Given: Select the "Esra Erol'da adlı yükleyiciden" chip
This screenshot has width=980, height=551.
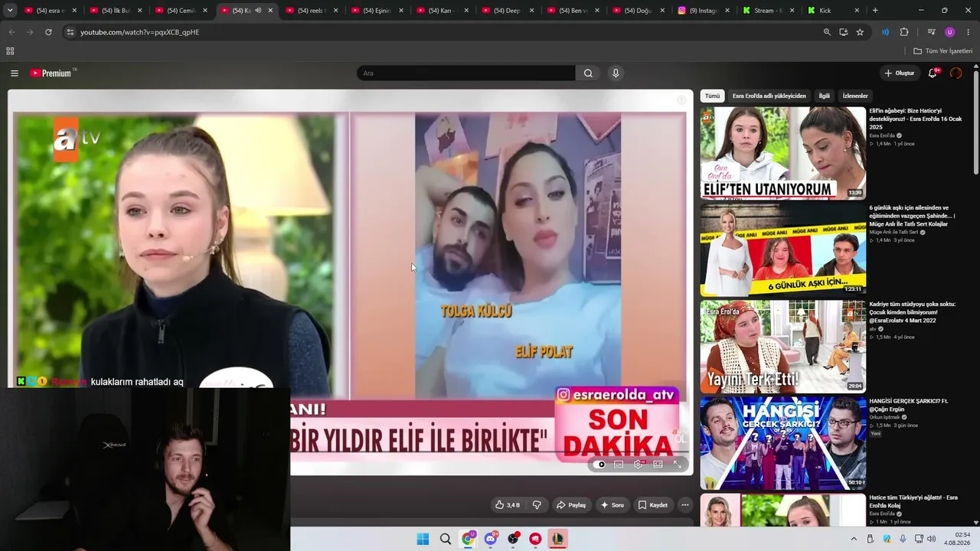Looking at the screenshot, I should click(769, 96).
